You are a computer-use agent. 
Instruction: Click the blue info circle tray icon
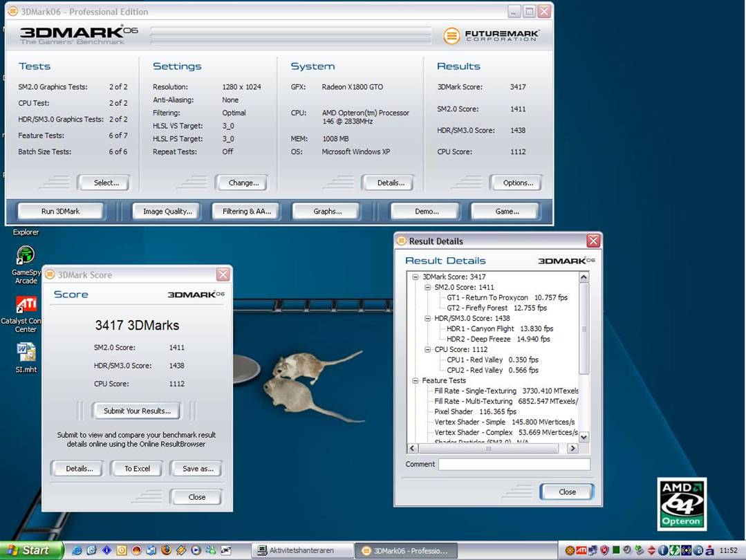click(x=663, y=550)
